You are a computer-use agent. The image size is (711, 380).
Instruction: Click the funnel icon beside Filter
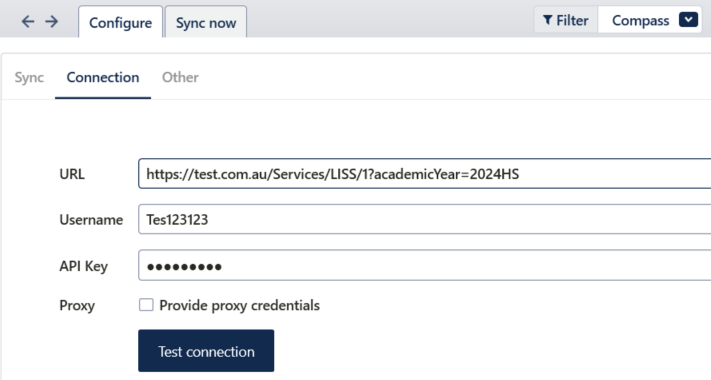[548, 20]
